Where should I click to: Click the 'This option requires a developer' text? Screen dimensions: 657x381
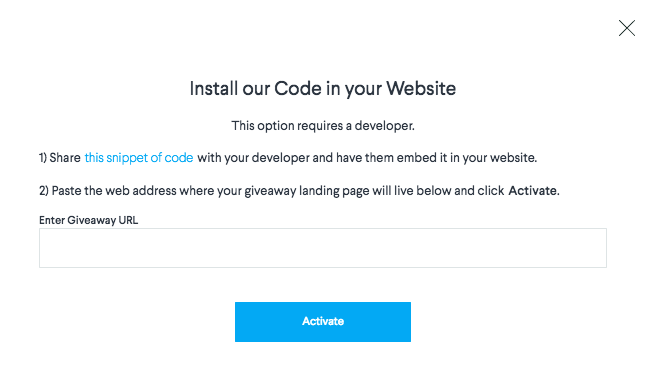pos(323,125)
